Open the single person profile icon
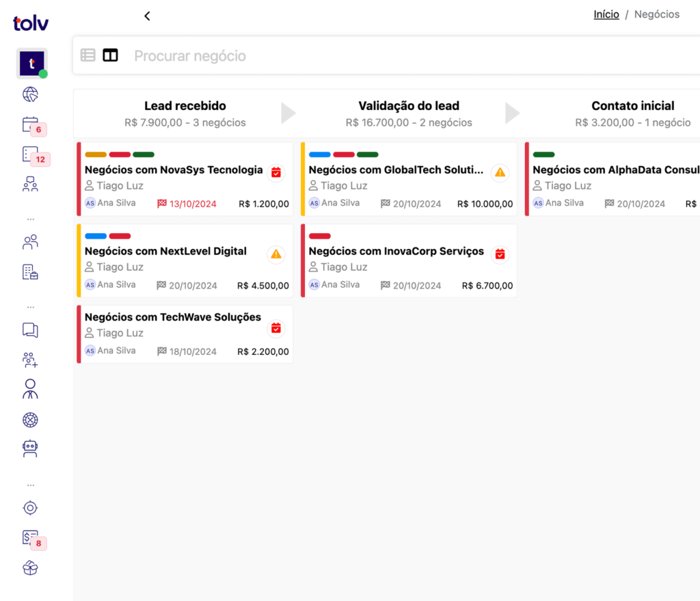 pyautogui.click(x=30, y=389)
